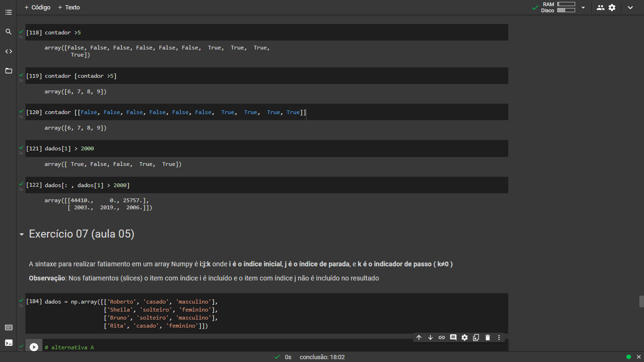This screenshot has width=644, height=362.
Task: Click the cell 184 execution checkmark
Action: (x=21, y=300)
